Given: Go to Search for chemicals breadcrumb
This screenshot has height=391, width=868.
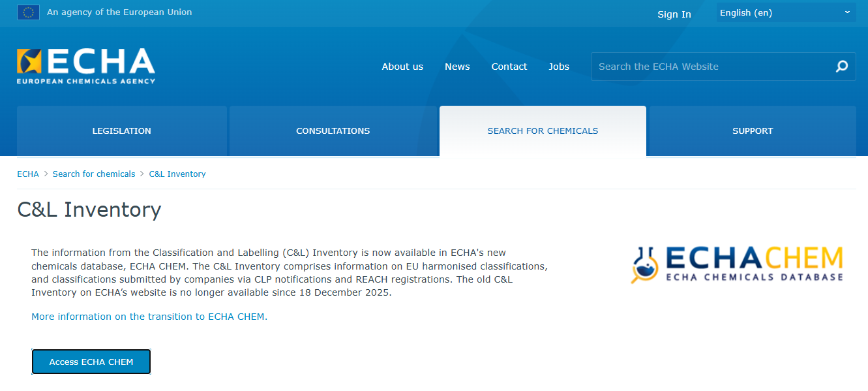Looking at the screenshot, I should (94, 174).
